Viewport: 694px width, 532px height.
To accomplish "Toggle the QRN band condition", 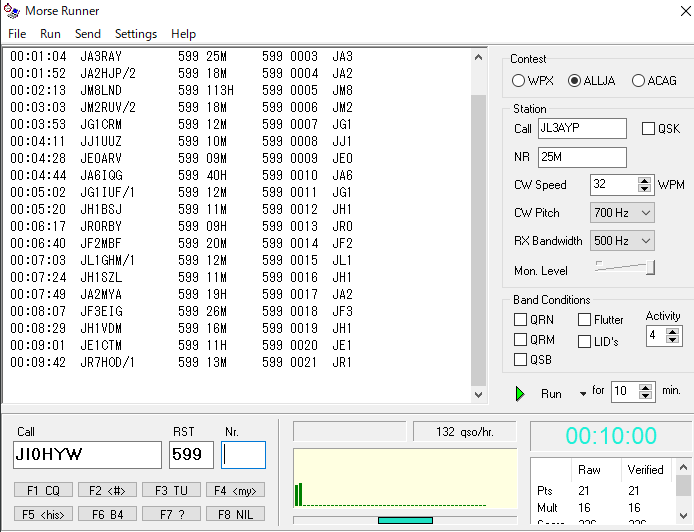I will 521,320.
